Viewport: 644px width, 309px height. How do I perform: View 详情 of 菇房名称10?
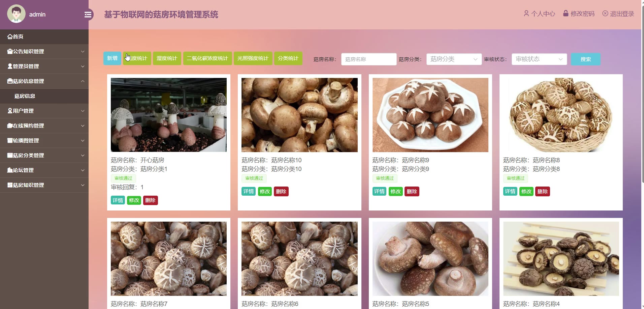(x=249, y=192)
